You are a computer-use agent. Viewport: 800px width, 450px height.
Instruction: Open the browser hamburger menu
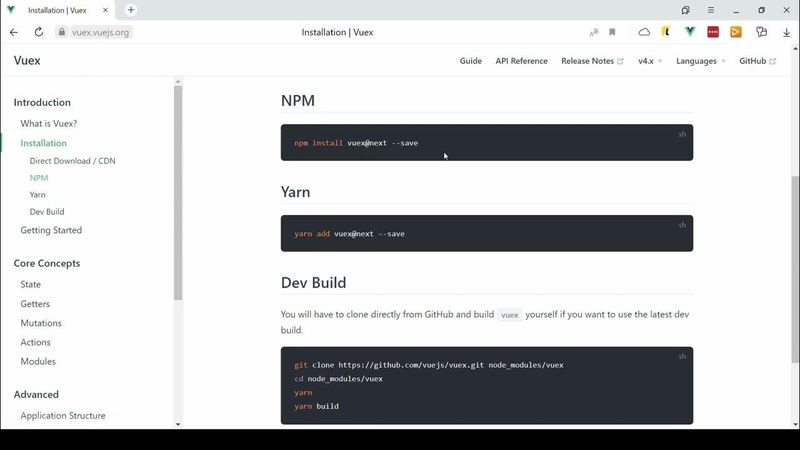[711, 10]
